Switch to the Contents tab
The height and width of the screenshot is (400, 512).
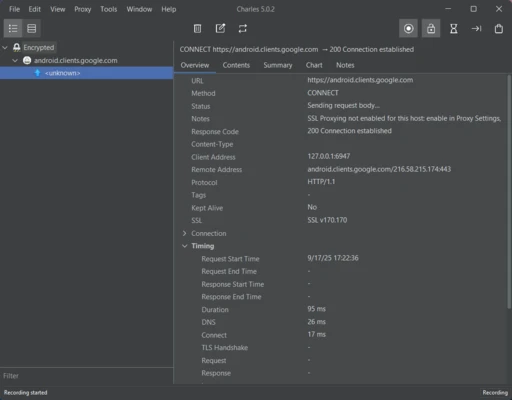click(236, 65)
